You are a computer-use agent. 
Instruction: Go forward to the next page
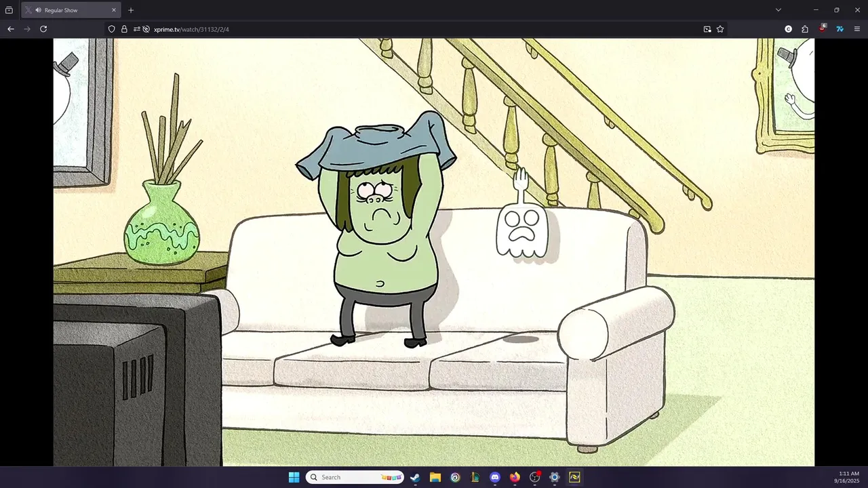click(x=27, y=29)
